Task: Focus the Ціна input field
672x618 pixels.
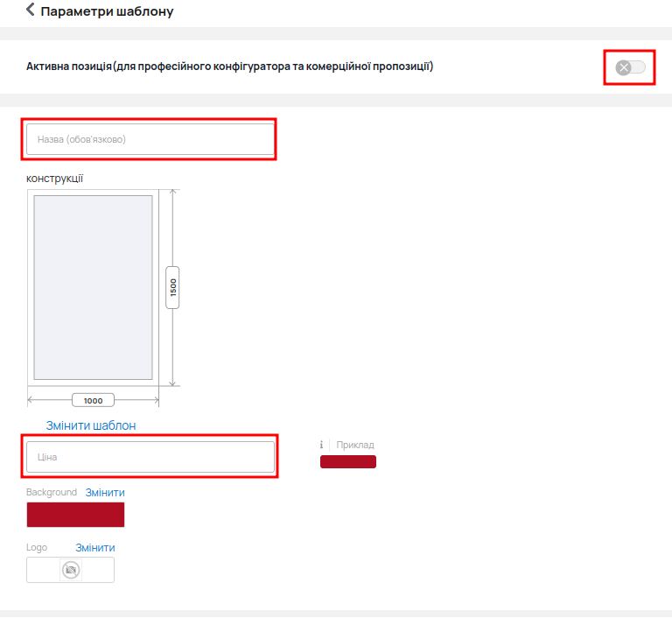Action: (150, 457)
